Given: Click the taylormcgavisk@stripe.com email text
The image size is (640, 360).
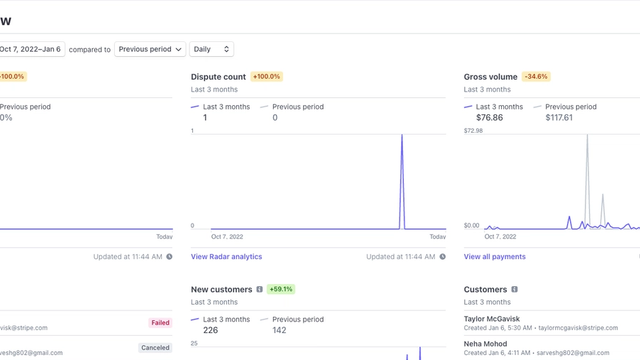Looking at the screenshot, I should [578, 328].
